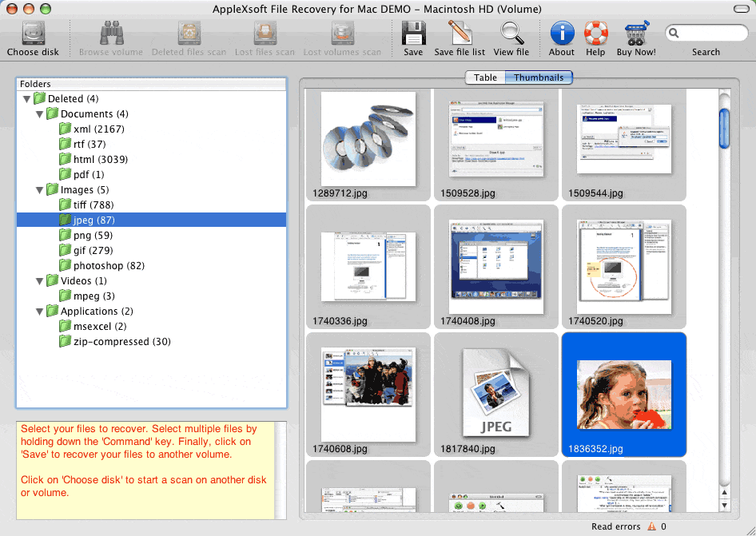The height and width of the screenshot is (536, 756).
Task: Select the Images (5) folder label
Action: (x=85, y=190)
